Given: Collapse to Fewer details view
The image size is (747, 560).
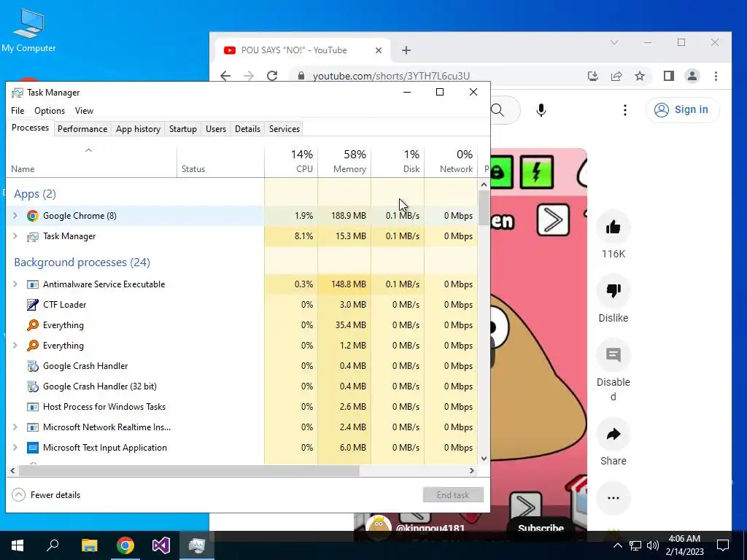Looking at the screenshot, I should coord(46,495).
